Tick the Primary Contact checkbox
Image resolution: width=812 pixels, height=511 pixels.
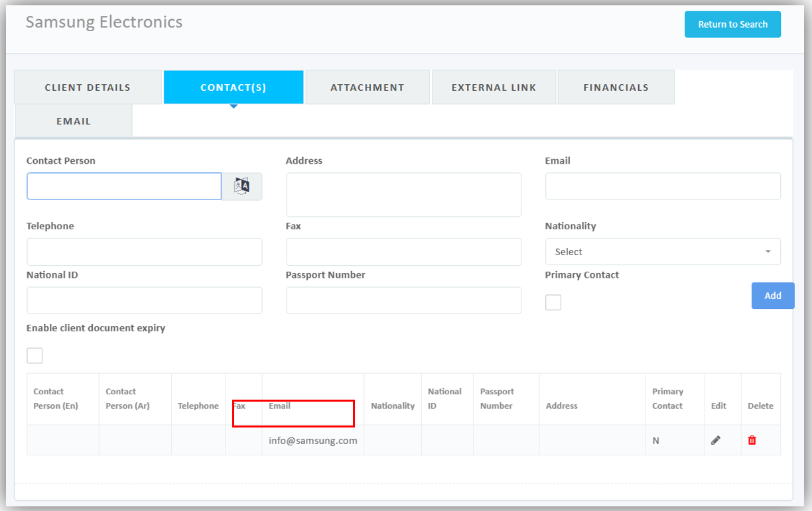click(553, 302)
